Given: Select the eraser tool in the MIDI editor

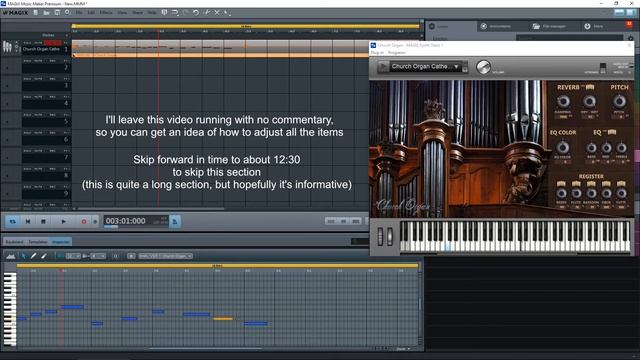Looking at the screenshot, I should pos(44,256).
